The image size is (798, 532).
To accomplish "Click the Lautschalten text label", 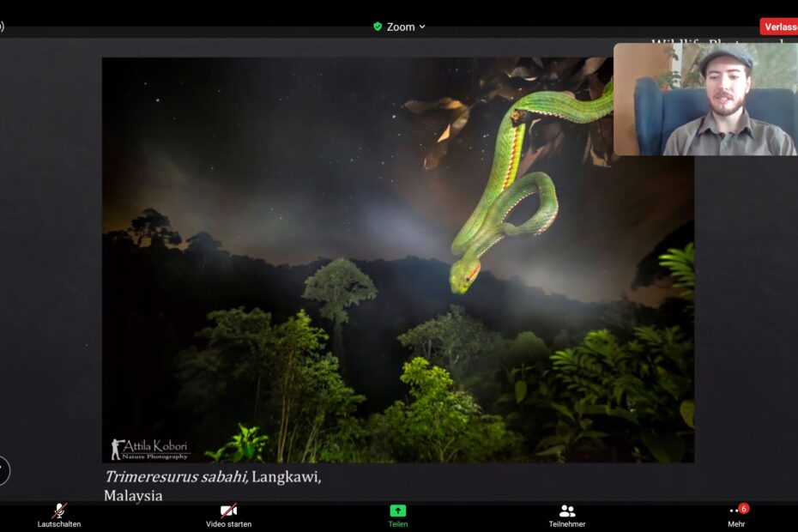I will [59, 524].
